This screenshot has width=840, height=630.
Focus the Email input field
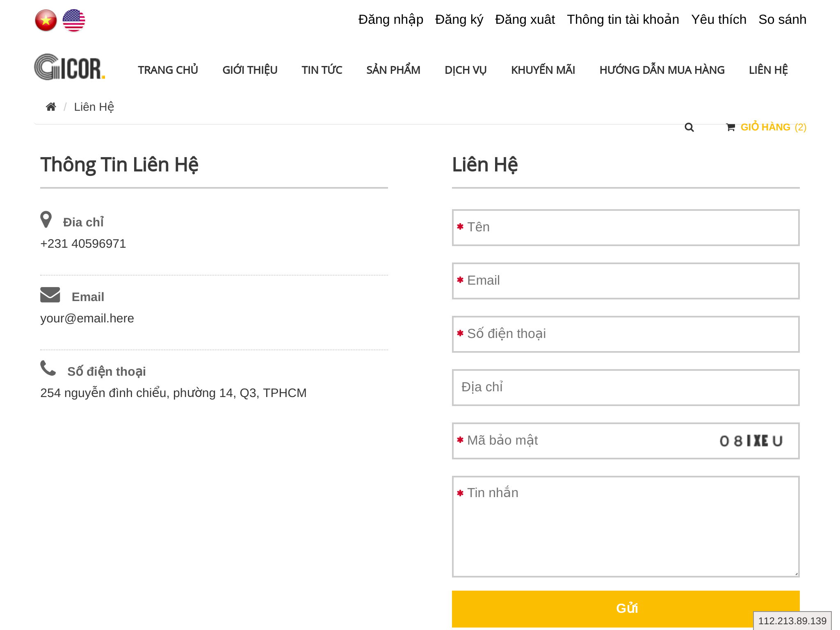(625, 281)
